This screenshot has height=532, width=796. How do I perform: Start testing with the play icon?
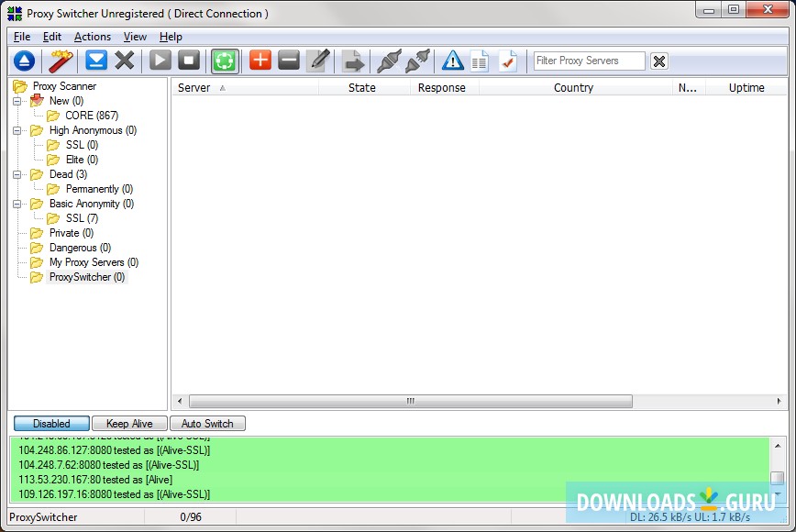click(x=160, y=61)
